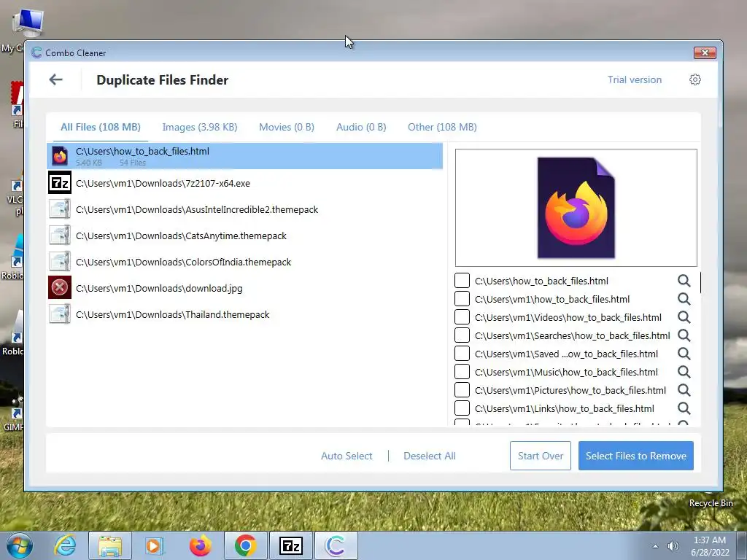Launch Firefox from the taskbar
Viewport: 747px width, 560px height.
(x=200, y=545)
